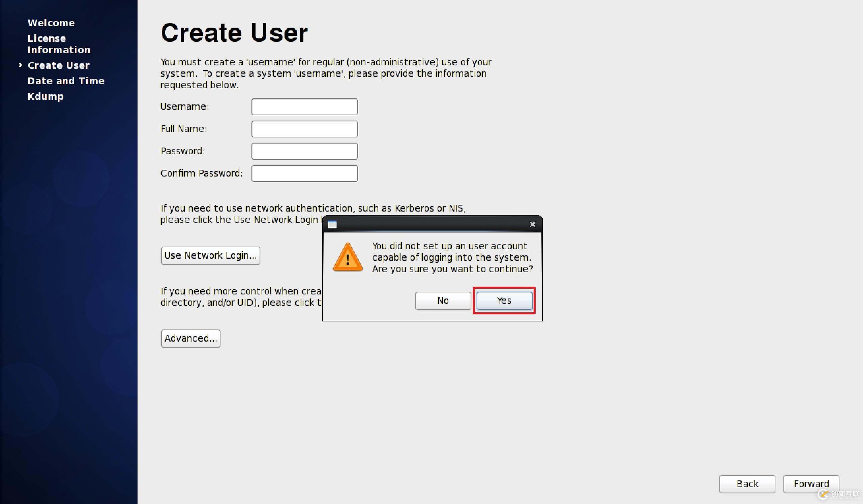Select Create User sidebar step
863x504 pixels.
click(x=59, y=65)
